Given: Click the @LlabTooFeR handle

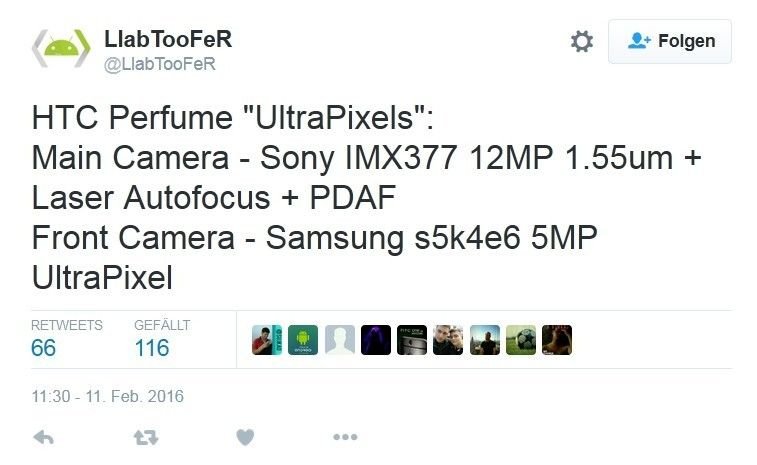Looking at the screenshot, I should pyautogui.click(x=160, y=64).
